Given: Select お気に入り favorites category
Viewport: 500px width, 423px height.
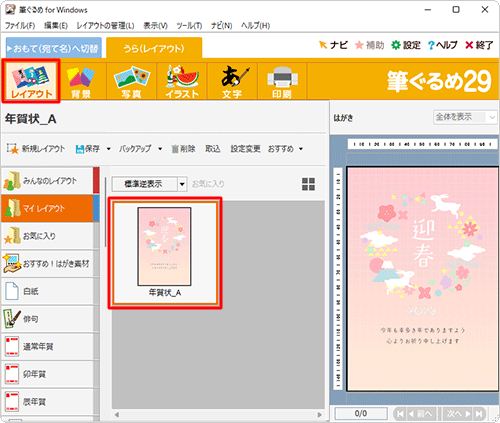Looking at the screenshot, I should (x=50, y=236).
